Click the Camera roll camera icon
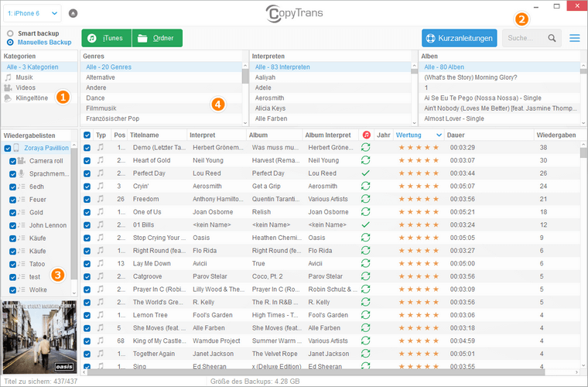The width and height of the screenshot is (588, 387). coord(22,160)
